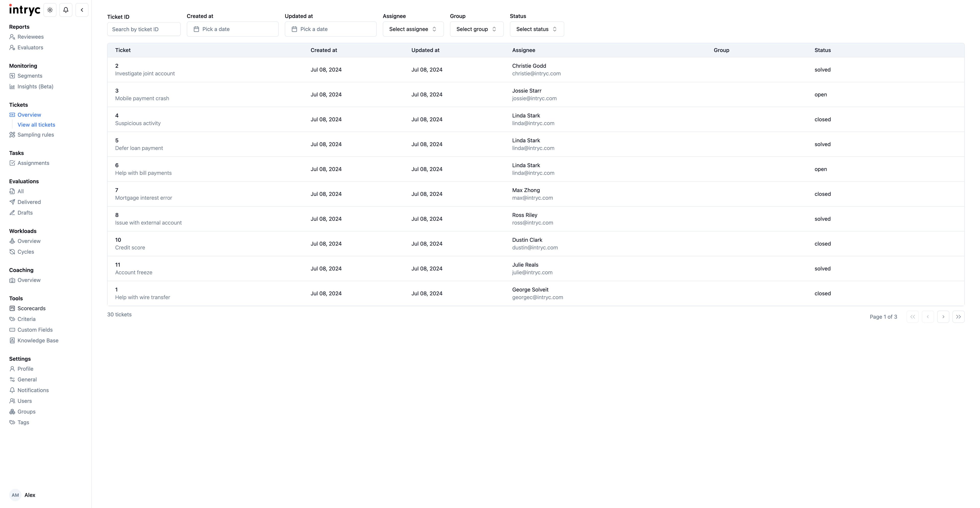
Task: Open Reviewees under Reports
Action: (x=30, y=37)
